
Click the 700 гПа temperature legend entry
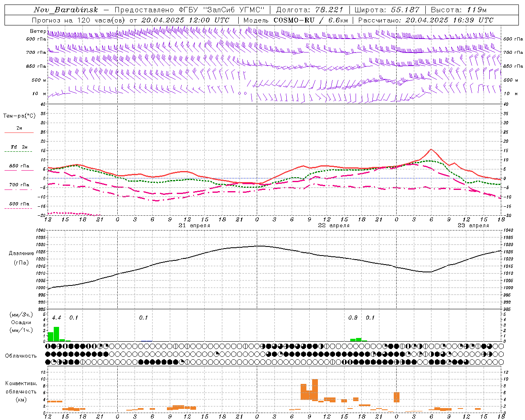point(19,185)
